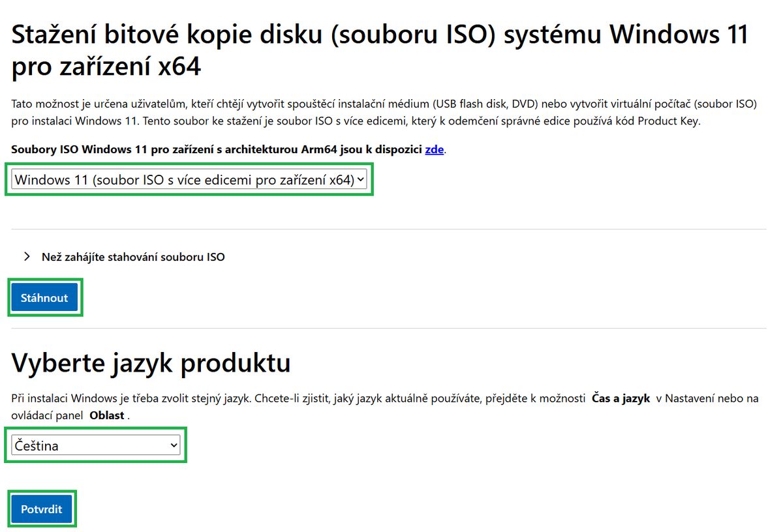783x532 pixels.
Task: Follow the zde link for Arm64 ISO files
Action: pos(435,149)
